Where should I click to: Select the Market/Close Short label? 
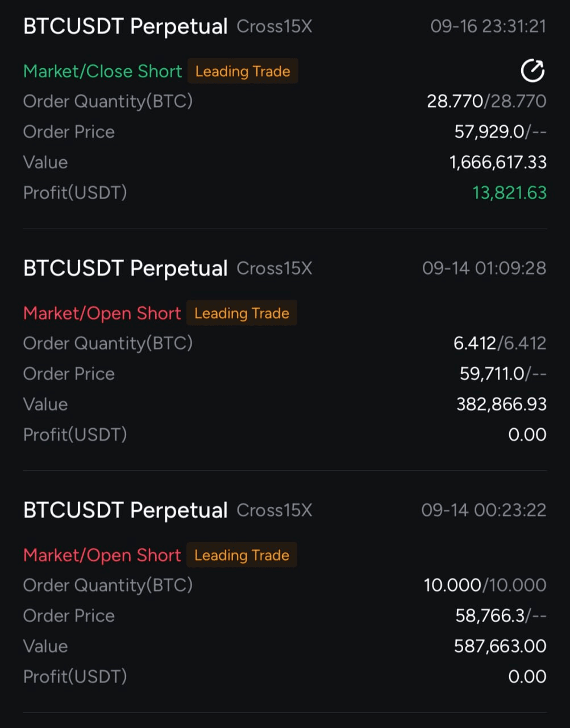[103, 71]
